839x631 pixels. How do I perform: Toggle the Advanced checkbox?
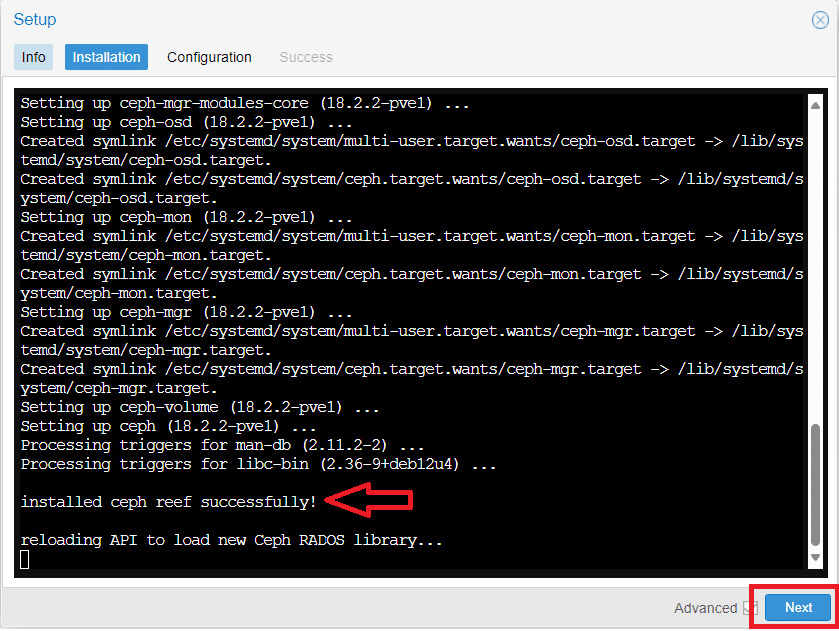(751, 608)
